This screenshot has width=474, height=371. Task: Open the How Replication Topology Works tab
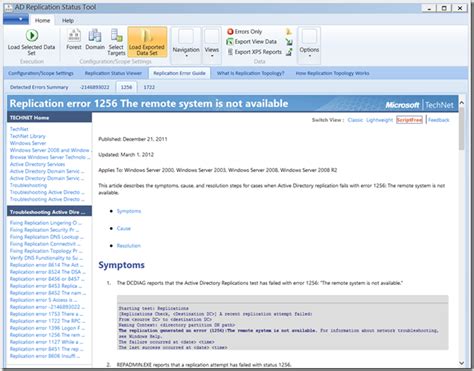point(332,73)
